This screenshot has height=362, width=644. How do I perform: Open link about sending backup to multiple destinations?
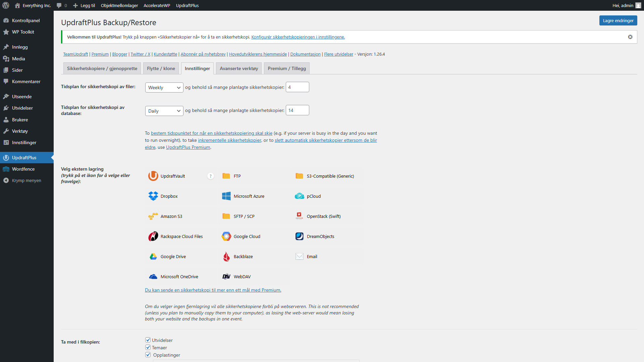coord(213,290)
